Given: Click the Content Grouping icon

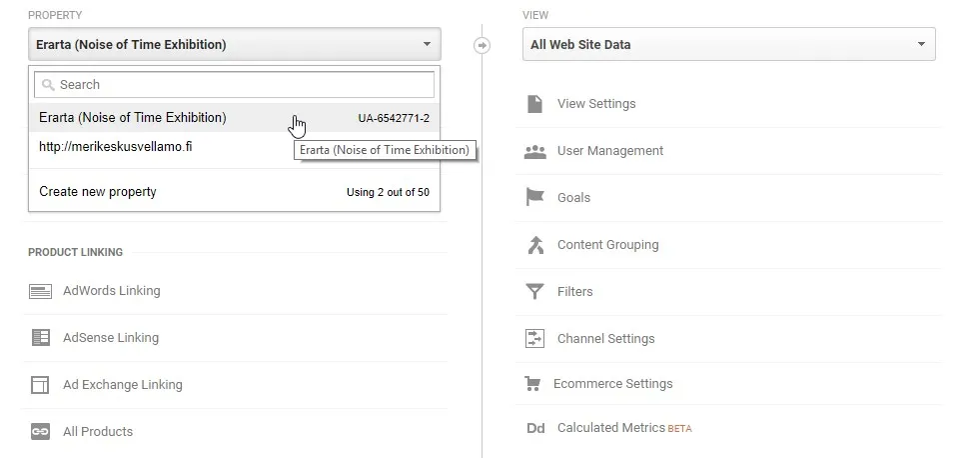Looking at the screenshot, I should 535,245.
